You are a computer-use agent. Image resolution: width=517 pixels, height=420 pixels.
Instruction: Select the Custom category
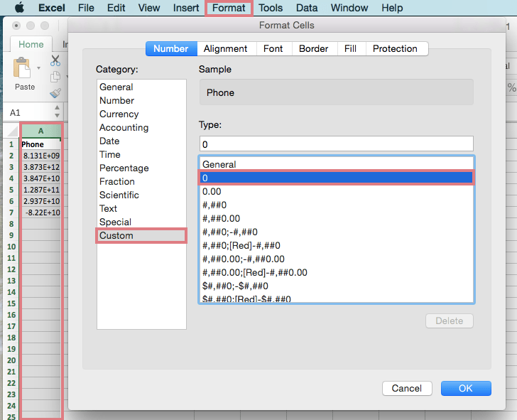141,235
